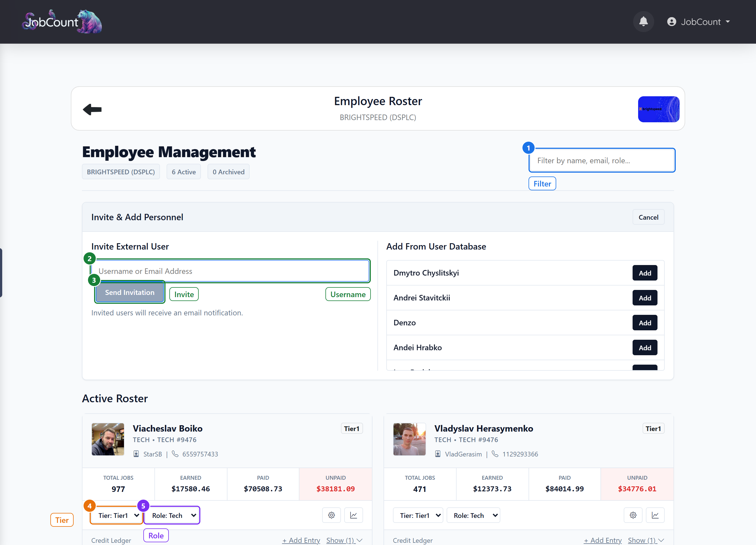Add Denzo from user database
Viewport: 756px width, 545px height.
[x=645, y=323]
